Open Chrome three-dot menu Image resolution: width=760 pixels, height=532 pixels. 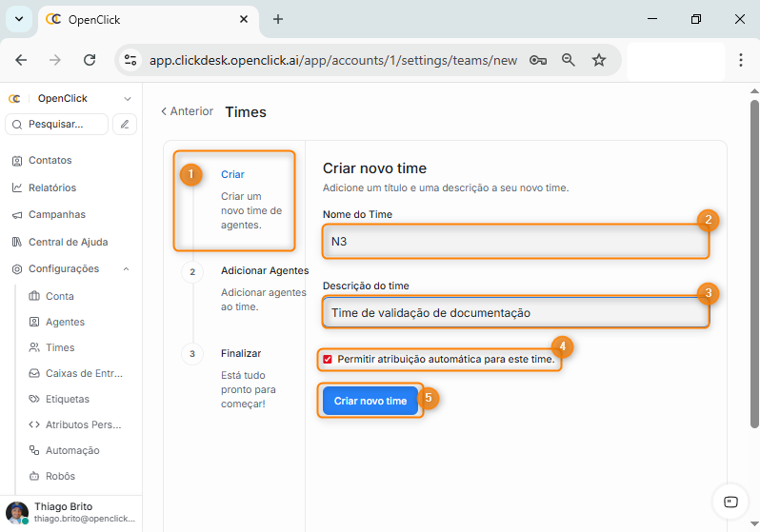pos(741,60)
